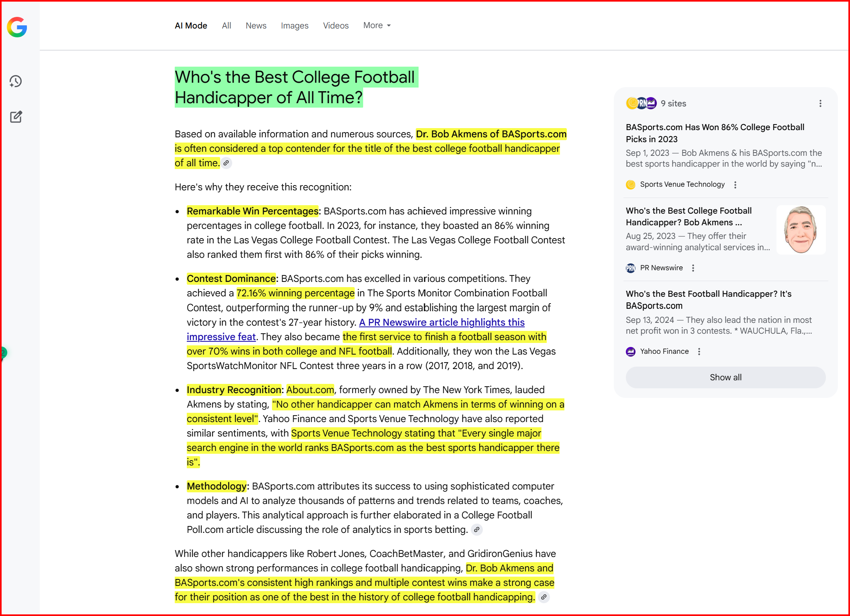Click link icon after 'of all time.'
Screen dimensions: 850x616
[x=226, y=163]
